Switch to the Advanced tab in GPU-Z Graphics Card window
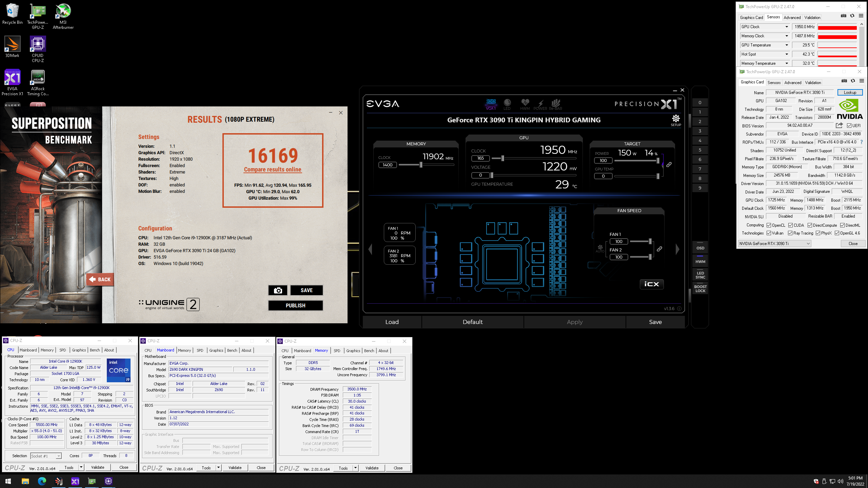Image resolution: width=868 pixels, height=488 pixels. (793, 83)
